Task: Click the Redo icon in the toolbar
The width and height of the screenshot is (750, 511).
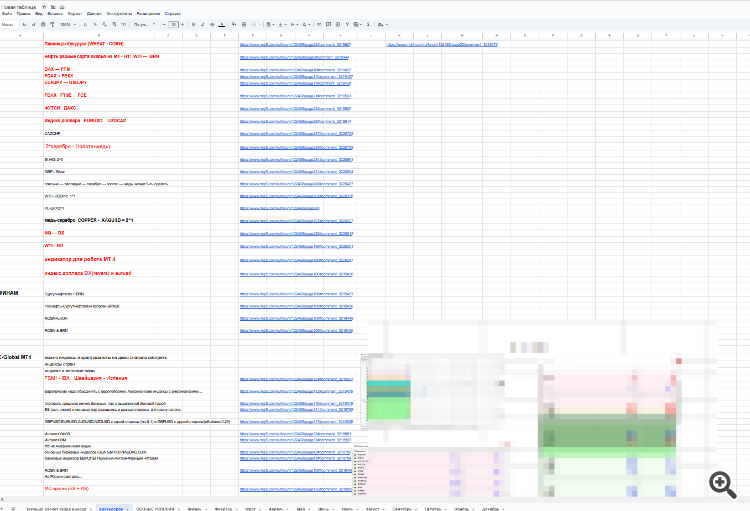Action: tap(33, 24)
